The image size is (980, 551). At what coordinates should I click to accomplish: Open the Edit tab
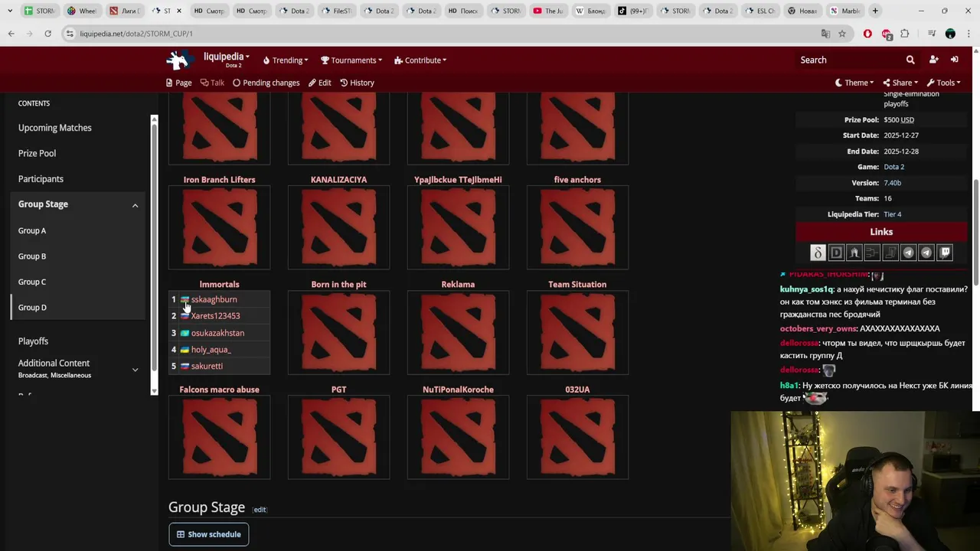tap(320, 83)
